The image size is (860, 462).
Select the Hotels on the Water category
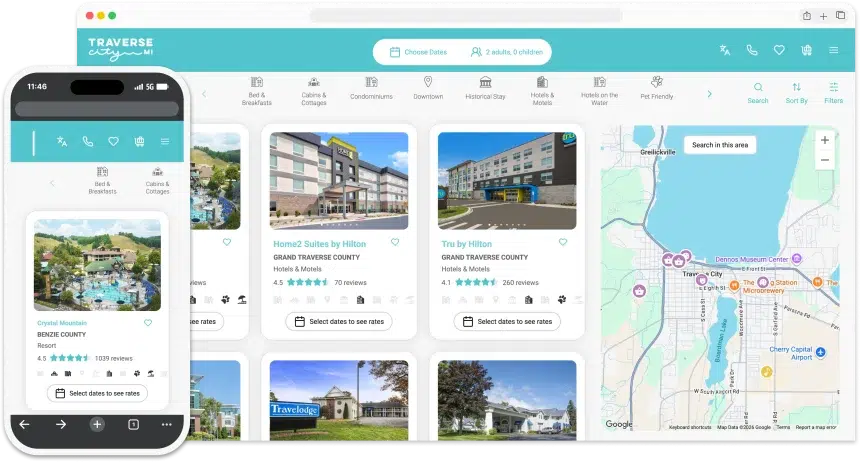599,91
